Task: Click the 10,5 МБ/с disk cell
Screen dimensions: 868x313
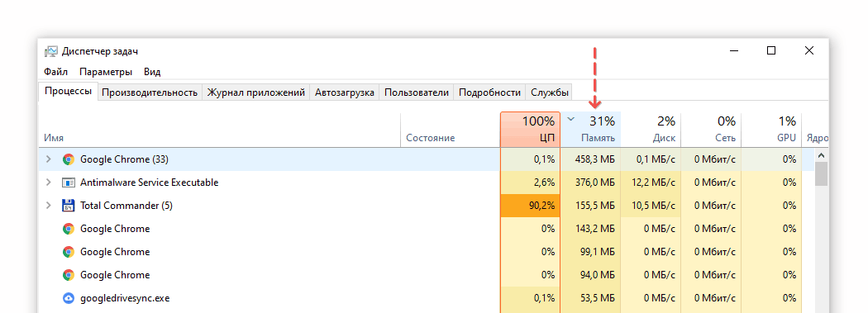Action: click(x=651, y=206)
